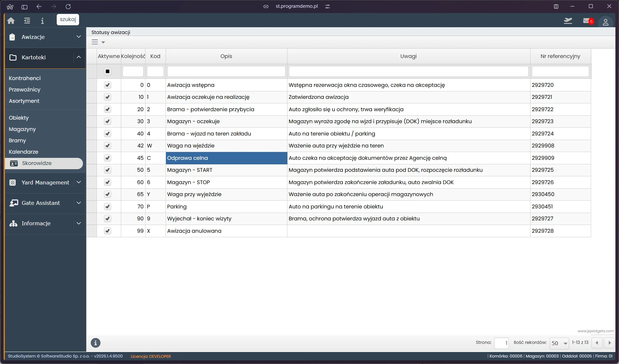Focus the szukaj search field
The height and width of the screenshot is (364, 619).
point(68,19)
